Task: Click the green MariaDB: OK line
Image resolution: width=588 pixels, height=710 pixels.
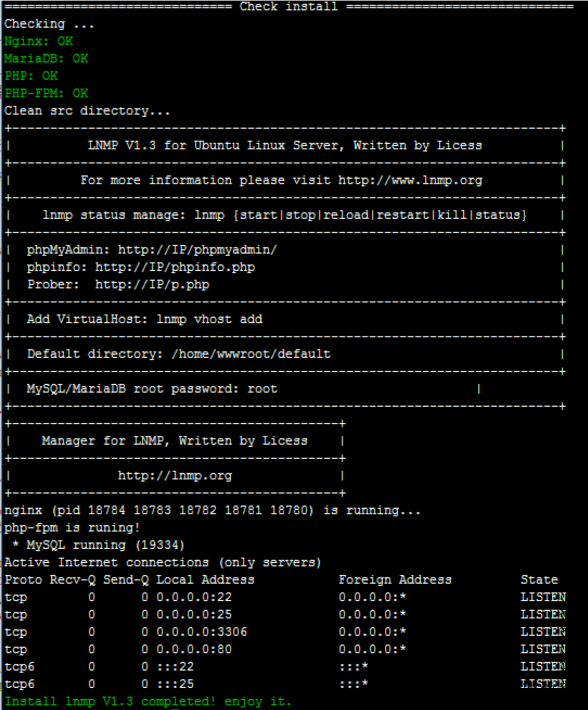Action: (46, 59)
